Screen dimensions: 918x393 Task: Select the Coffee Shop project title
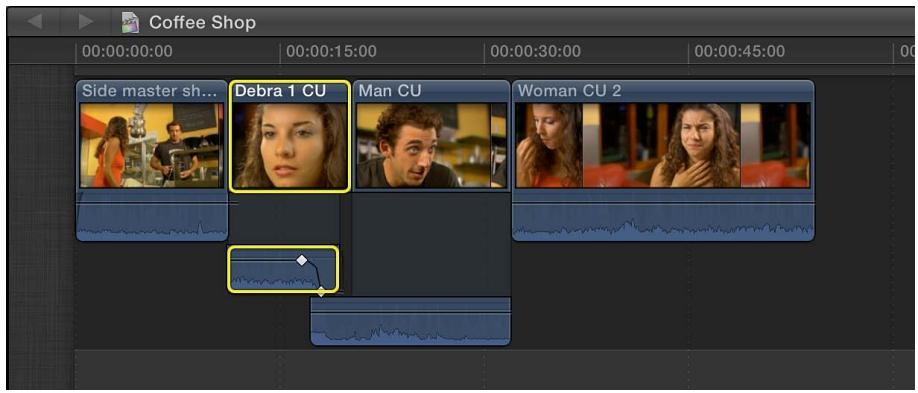click(x=202, y=23)
